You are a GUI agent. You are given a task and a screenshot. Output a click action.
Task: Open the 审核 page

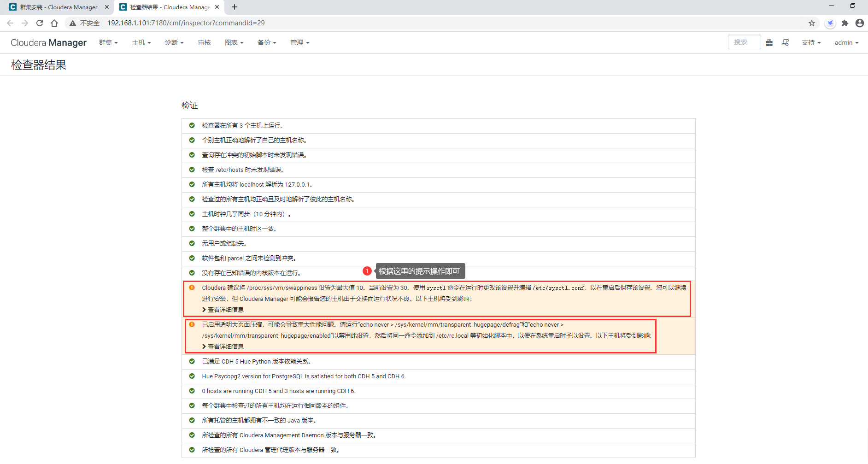pyautogui.click(x=205, y=42)
